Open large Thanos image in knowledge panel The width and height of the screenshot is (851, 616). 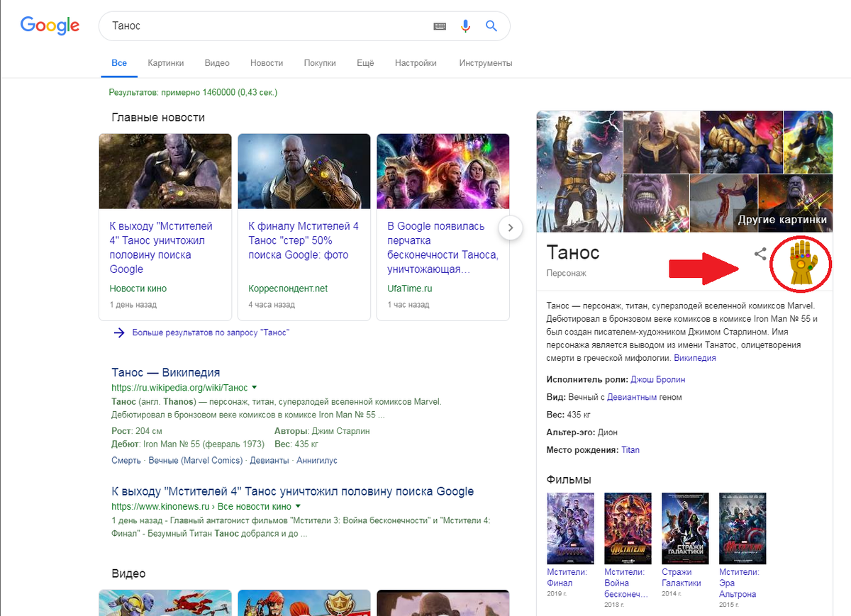pyautogui.click(x=579, y=172)
